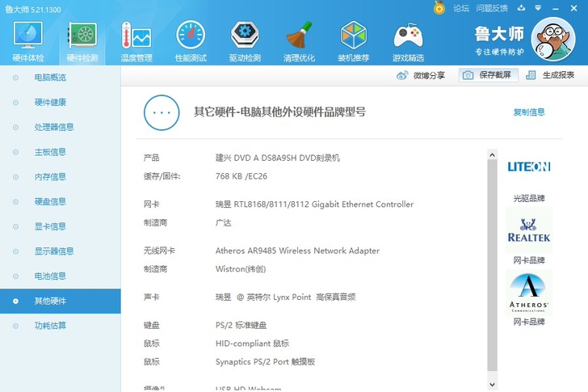This screenshot has height=392, width=588.
Task: Click the three-dots other hardware circle icon
Action: pos(162,112)
